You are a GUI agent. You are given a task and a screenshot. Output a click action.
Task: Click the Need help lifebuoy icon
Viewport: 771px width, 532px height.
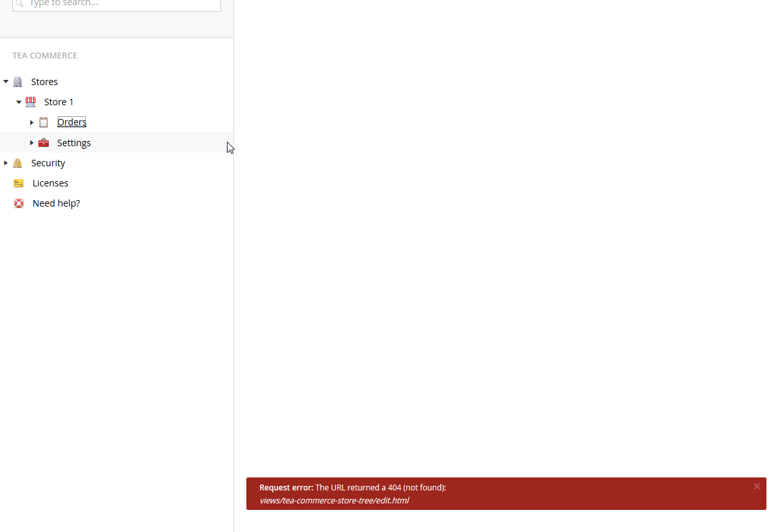tap(19, 203)
